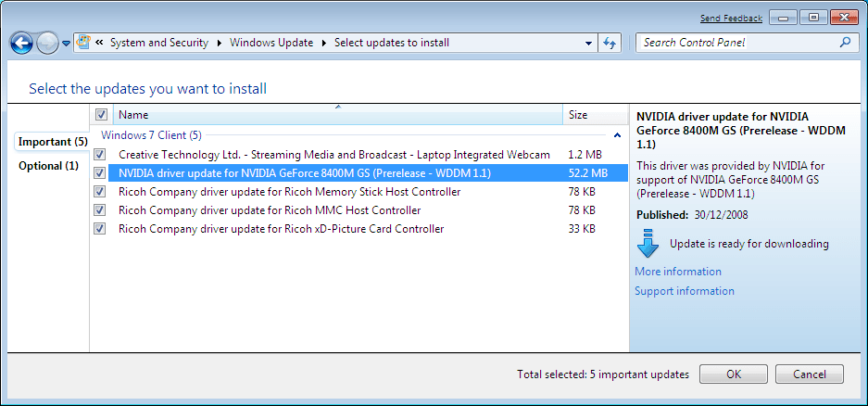Switch to the Optional (1) tab
868x406 pixels.
(48, 166)
